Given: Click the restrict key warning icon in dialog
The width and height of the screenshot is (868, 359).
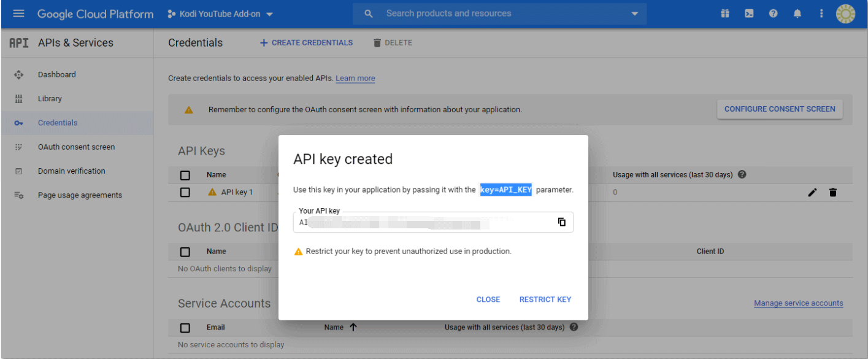Looking at the screenshot, I should tap(299, 252).
